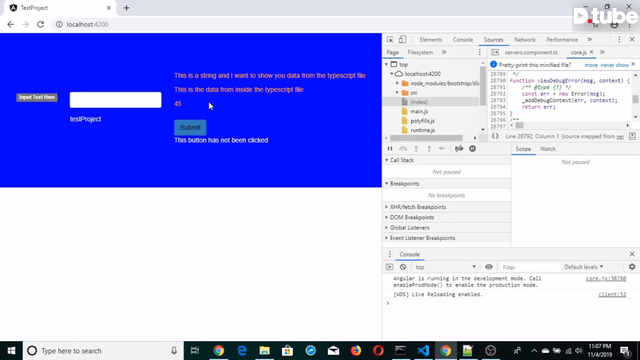Open the Performance tab
Image resolution: width=640 pixels, height=360 pixels.
pyautogui.click(x=562, y=40)
